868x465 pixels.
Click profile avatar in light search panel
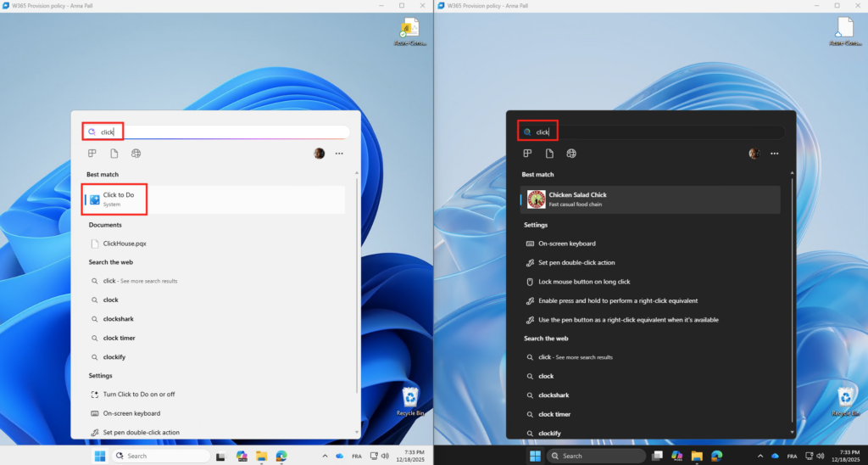click(x=319, y=154)
